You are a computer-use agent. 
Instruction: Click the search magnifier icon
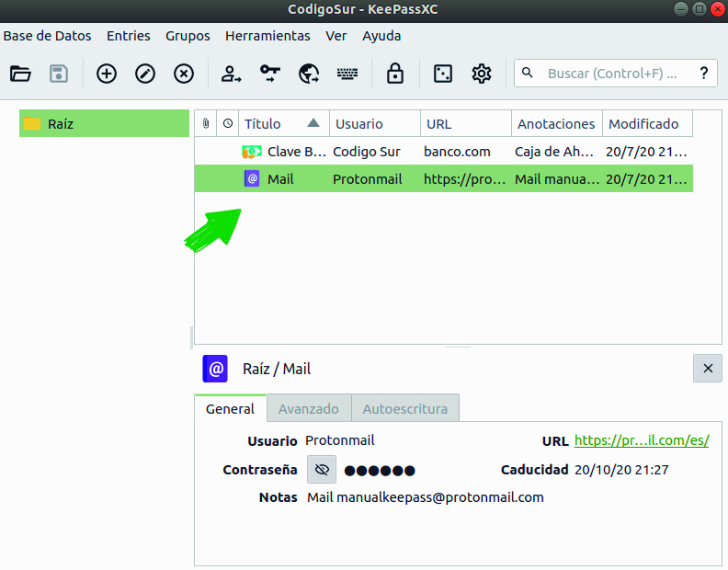coord(528,73)
